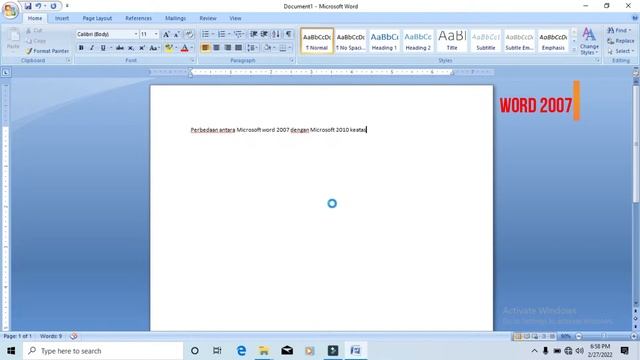
Task: Decrease paragraph indent
Action: pyautogui.click(x=253, y=34)
